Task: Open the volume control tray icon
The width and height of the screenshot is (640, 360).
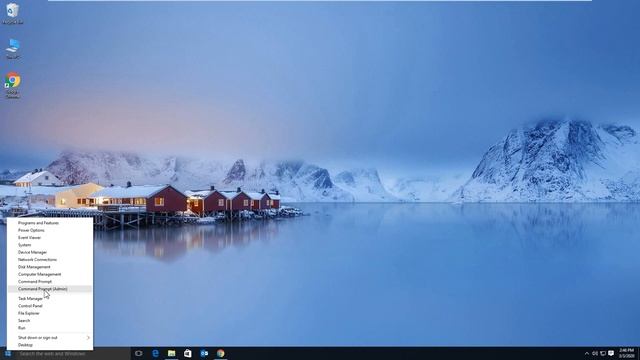Action: [595, 353]
